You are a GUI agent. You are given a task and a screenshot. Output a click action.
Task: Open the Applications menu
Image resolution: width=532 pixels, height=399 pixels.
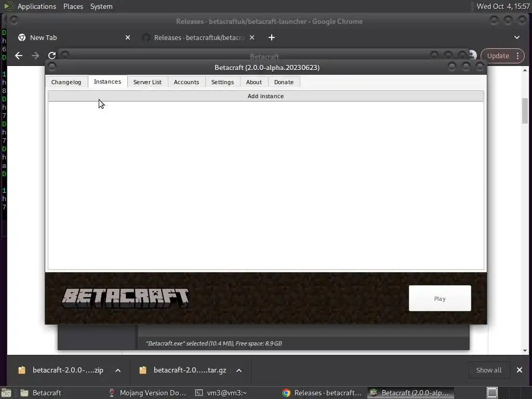tap(37, 6)
